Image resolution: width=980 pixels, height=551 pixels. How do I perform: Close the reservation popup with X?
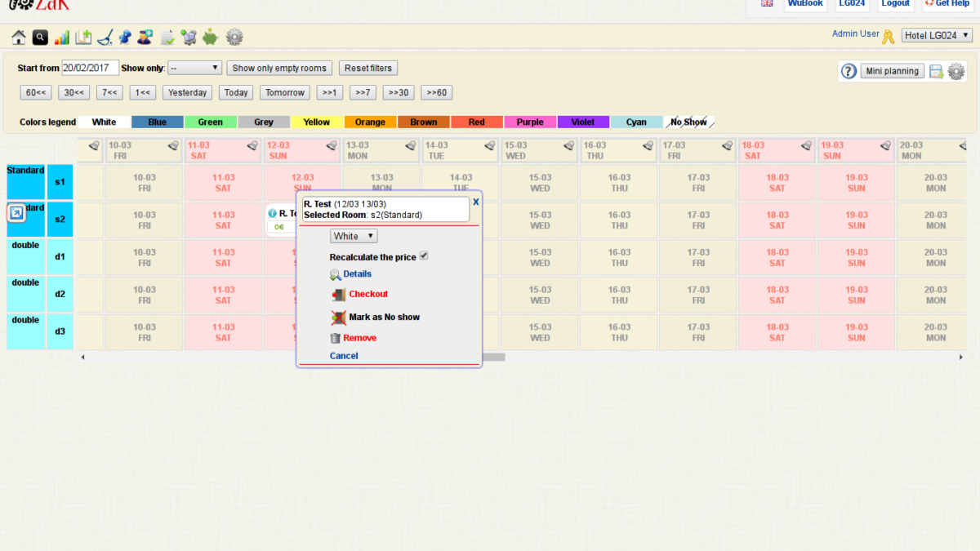pyautogui.click(x=476, y=202)
